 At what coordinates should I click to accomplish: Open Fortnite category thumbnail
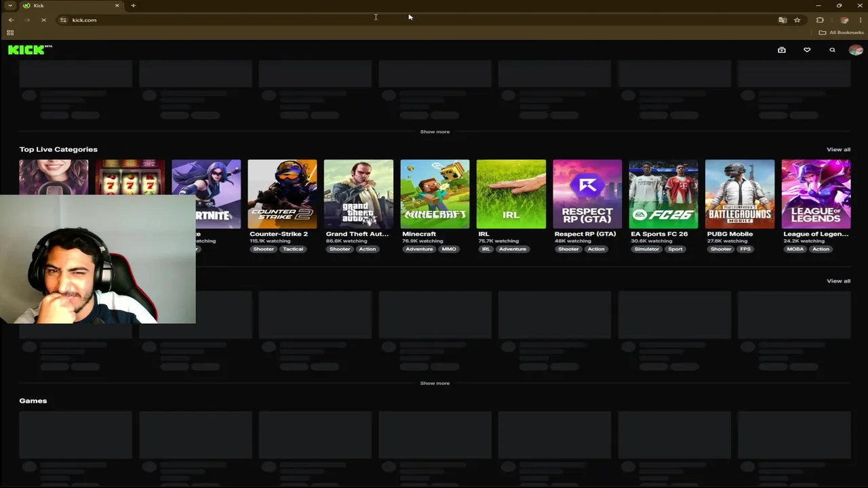[206, 194]
